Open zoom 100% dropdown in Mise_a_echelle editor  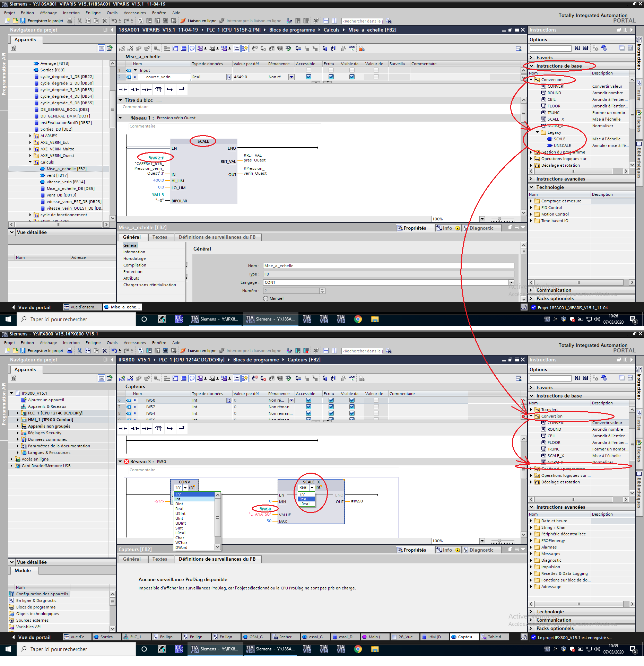[482, 219]
